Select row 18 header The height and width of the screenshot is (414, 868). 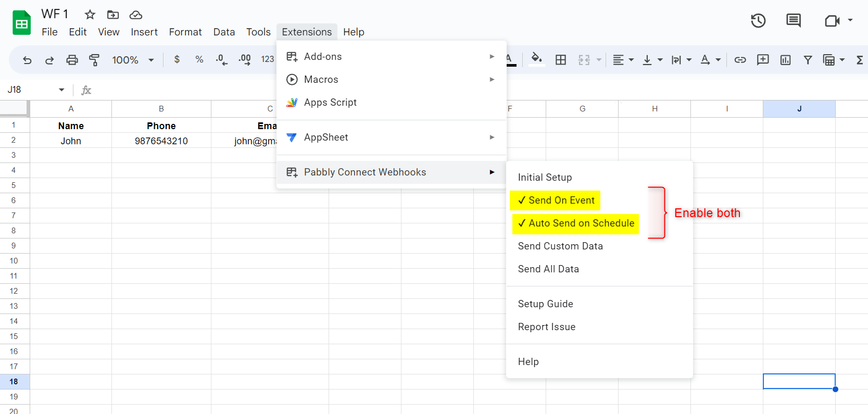pos(14,381)
